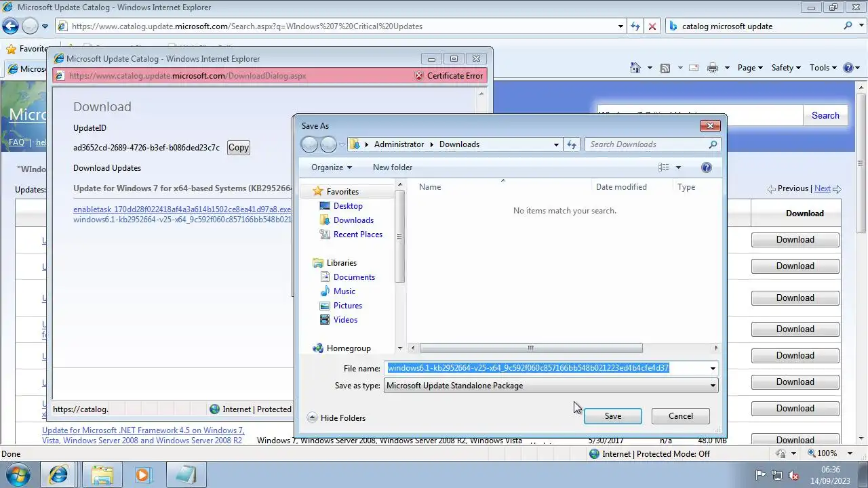The height and width of the screenshot is (488, 868).
Task: Click the Home icon in IE toolbar
Action: (635, 68)
